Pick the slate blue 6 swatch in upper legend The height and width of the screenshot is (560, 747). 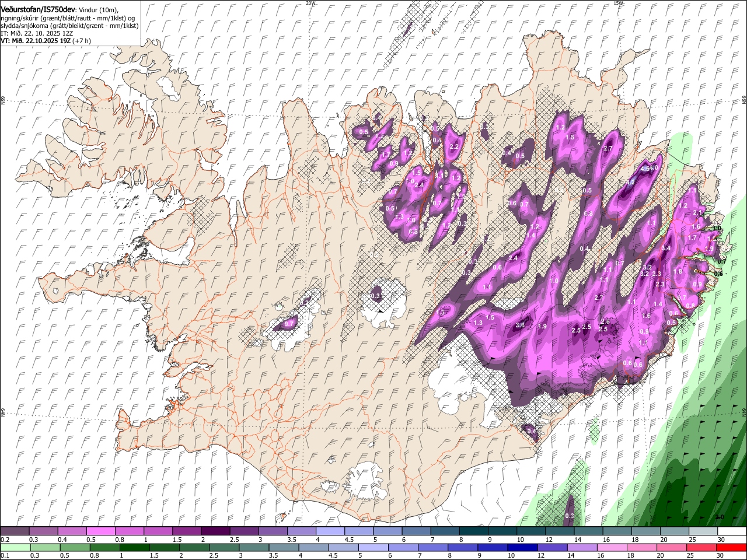pyautogui.click(x=416, y=531)
